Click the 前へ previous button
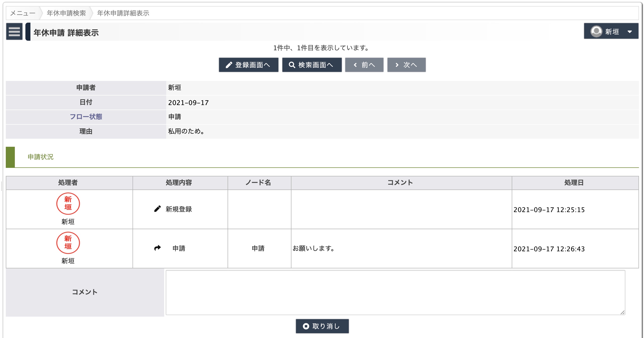The image size is (644, 338). (364, 65)
